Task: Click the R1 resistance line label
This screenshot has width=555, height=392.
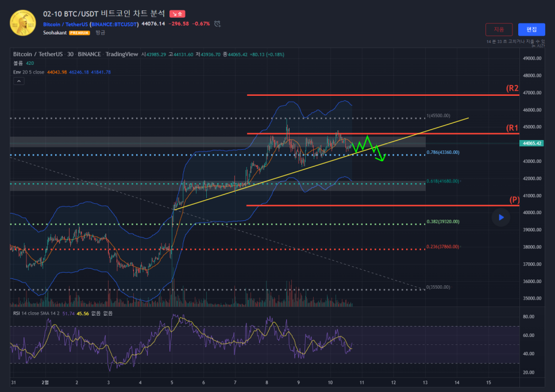Action: (x=512, y=128)
